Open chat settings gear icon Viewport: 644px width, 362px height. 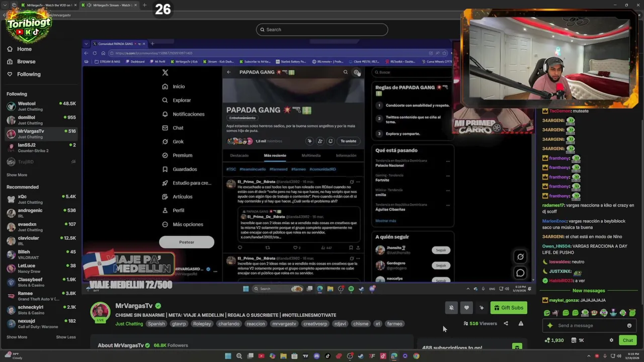[611, 340]
